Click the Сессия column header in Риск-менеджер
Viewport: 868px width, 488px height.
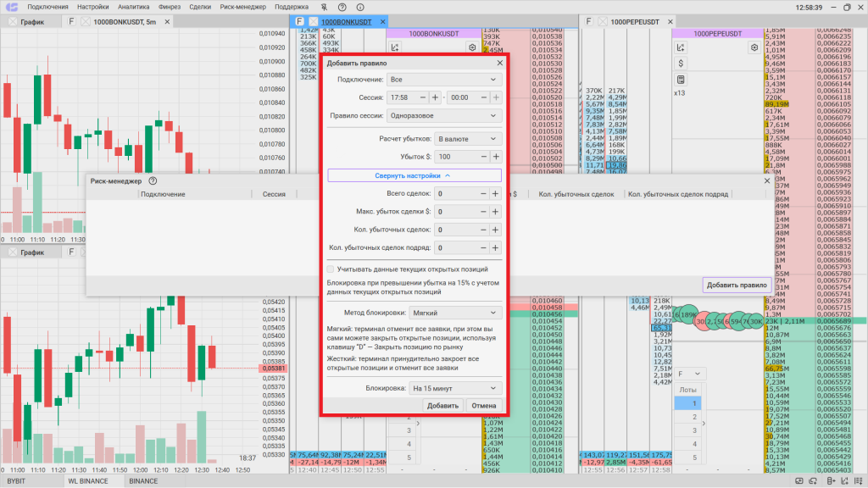point(274,194)
